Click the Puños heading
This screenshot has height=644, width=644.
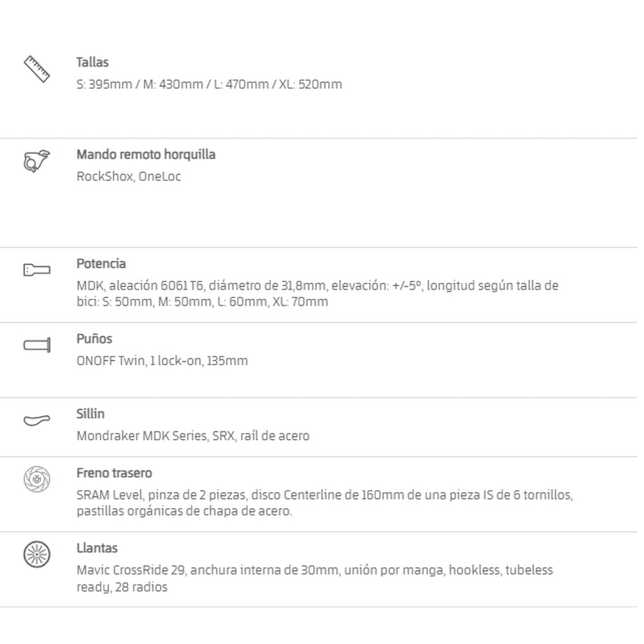pos(94,339)
